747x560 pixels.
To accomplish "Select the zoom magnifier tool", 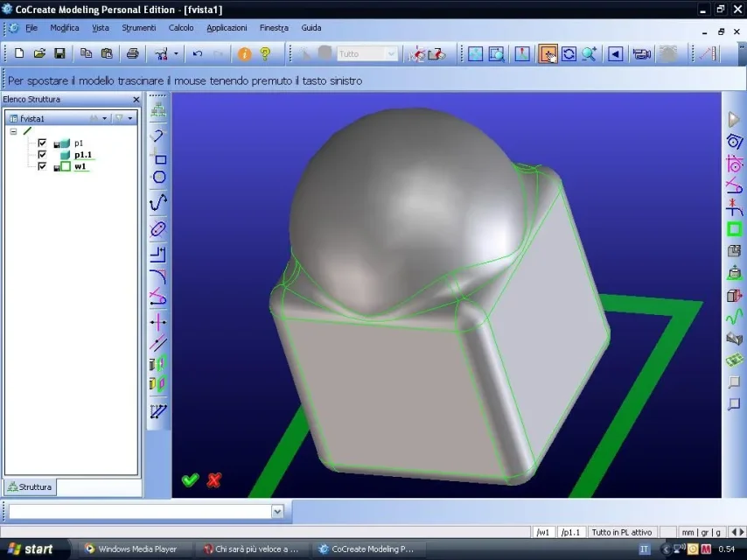I will pos(590,54).
